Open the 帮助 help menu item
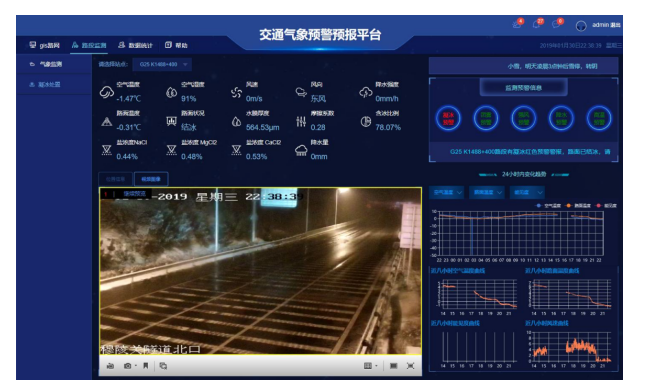The height and width of the screenshot is (386, 647). (176, 45)
